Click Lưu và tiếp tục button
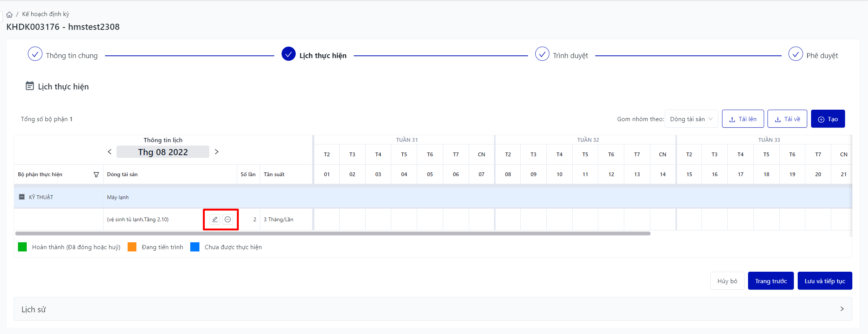Screen dimensions: 868x334 pos(824,281)
